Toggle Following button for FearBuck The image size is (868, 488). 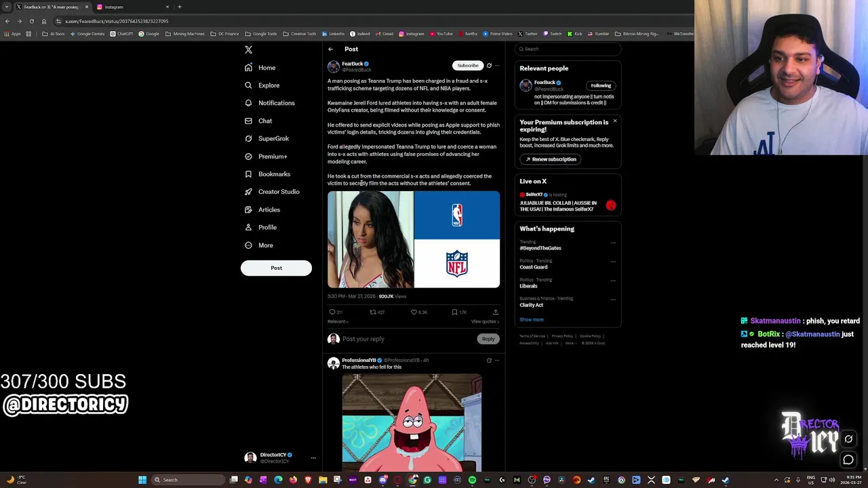601,85
